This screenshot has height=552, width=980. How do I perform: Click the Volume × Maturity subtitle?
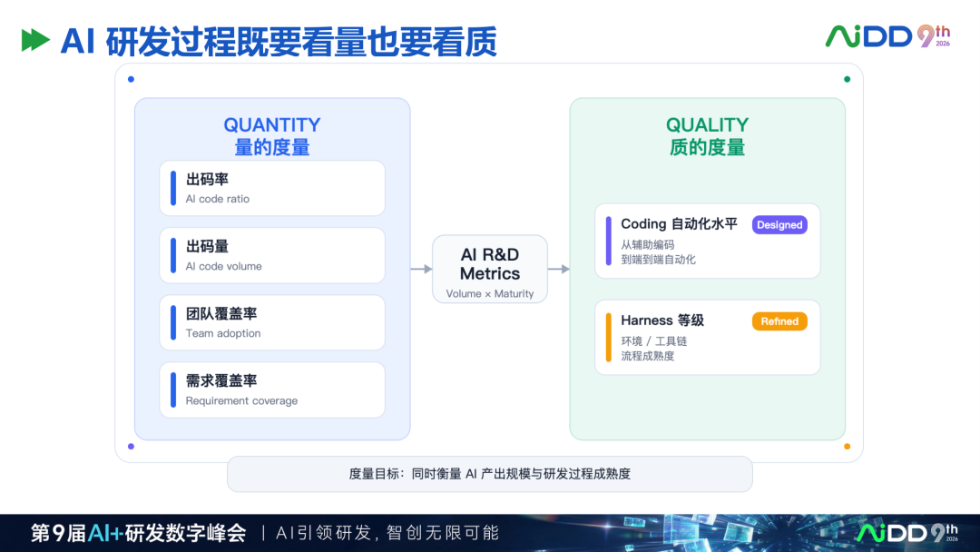[x=490, y=294]
